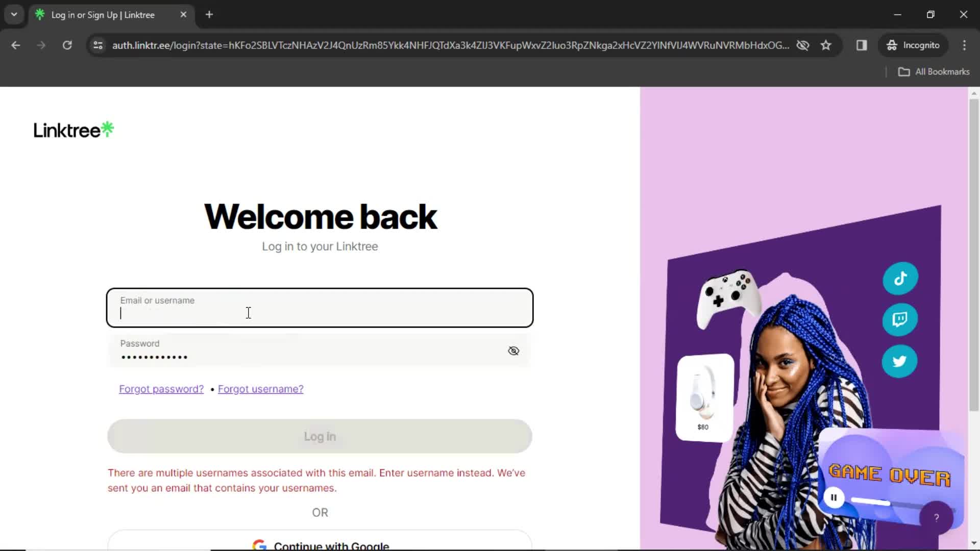Choose Continue with Google
Image resolution: width=980 pixels, height=551 pixels.
(x=320, y=541)
